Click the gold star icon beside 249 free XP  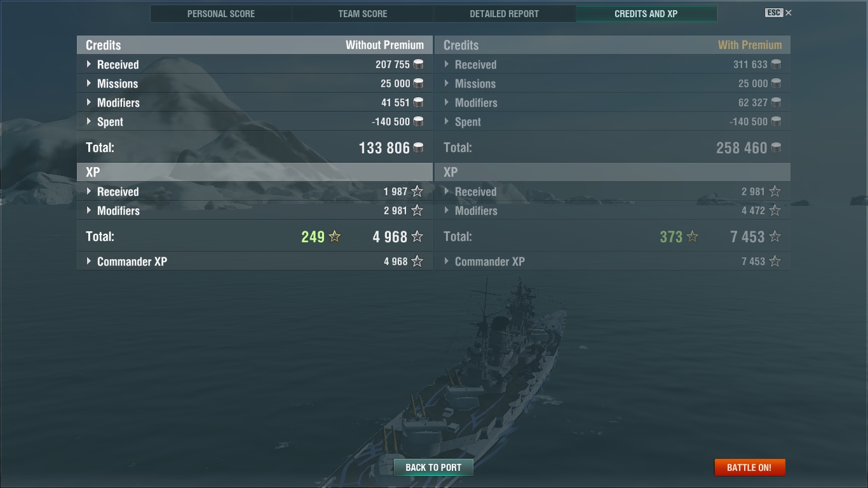pos(334,236)
